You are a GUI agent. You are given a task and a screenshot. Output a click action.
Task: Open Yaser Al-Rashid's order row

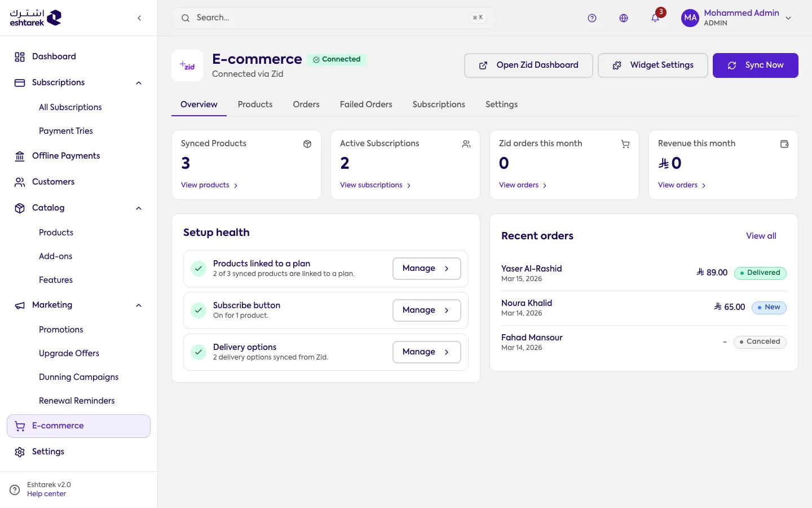[644, 273]
